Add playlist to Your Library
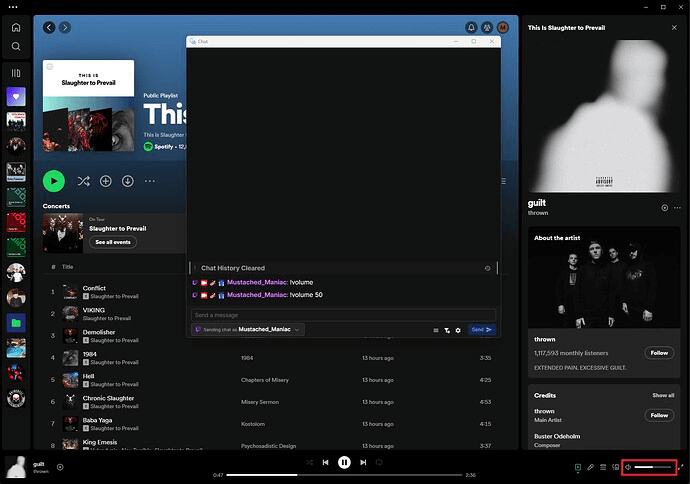Image resolution: width=690 pixels, height=484 pixels. [106, 181]
